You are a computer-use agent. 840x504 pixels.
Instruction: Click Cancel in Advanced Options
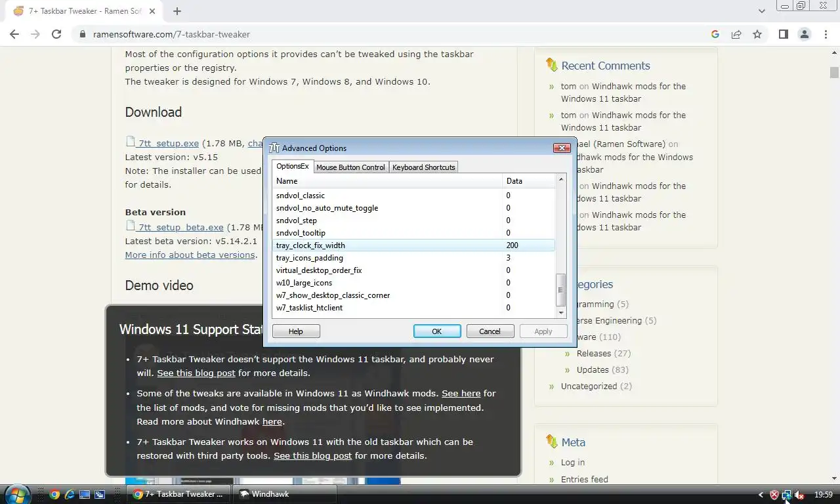pyautogui.click(x=490, y=331)
